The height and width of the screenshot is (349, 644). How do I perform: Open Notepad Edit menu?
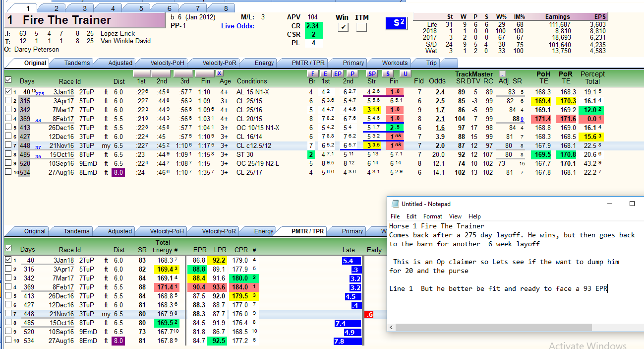click(411, 216)
